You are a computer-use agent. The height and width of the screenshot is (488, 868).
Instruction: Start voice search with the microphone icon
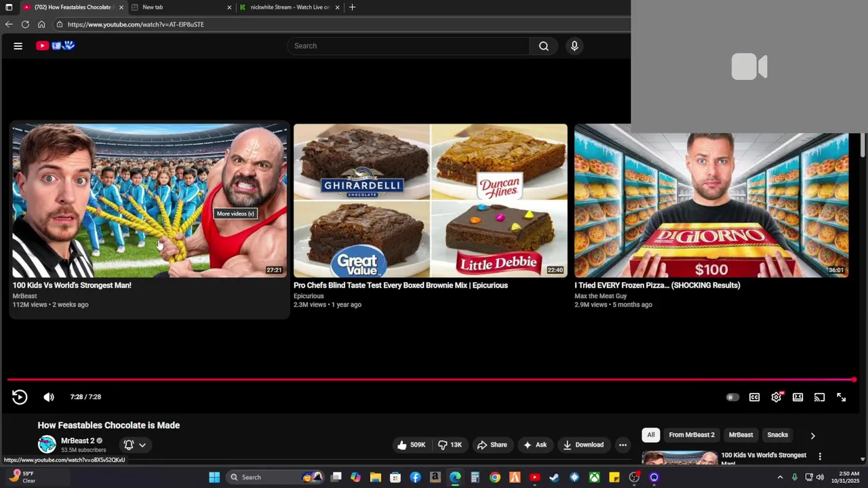point(574,46)
